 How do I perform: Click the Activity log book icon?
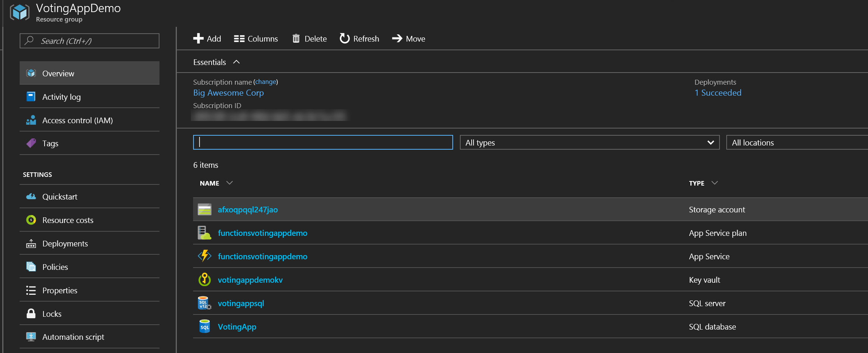[x=31, y=97]
